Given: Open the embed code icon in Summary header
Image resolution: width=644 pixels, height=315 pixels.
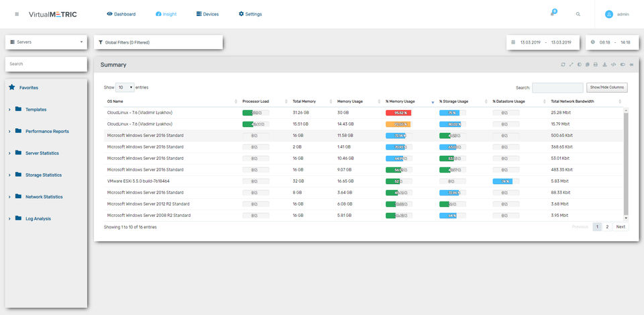Looking at the screenshot, I should 613,64.
